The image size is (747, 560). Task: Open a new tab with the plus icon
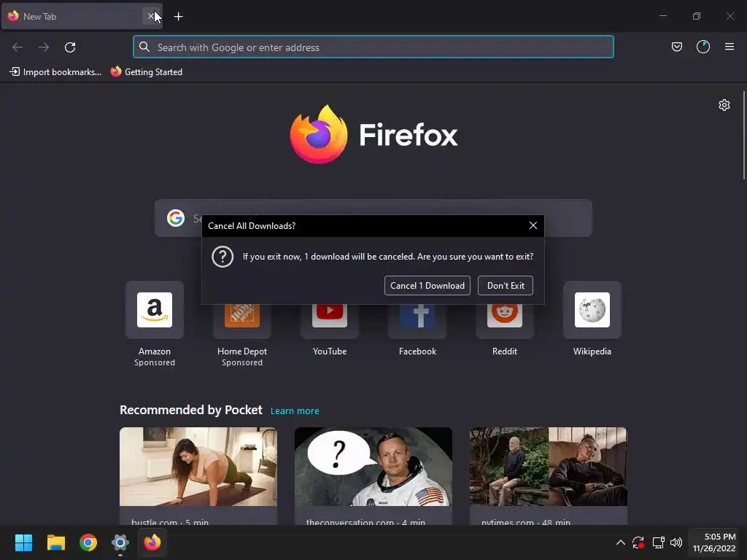[x=178, y=17]
